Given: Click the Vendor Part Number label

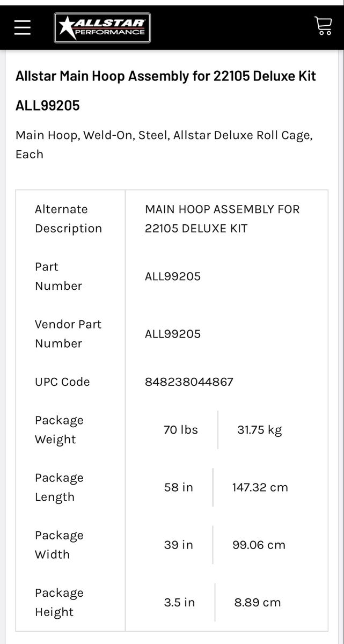Looking at the screenshot, I should pos(68,334).
